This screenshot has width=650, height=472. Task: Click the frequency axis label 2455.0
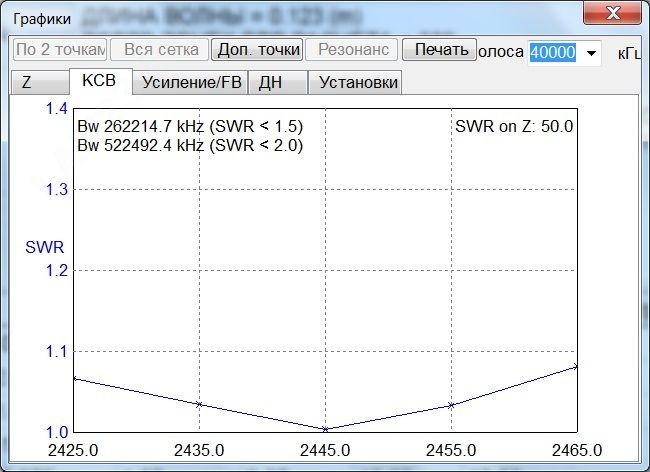pyautogui.click(x=451, y=450)
